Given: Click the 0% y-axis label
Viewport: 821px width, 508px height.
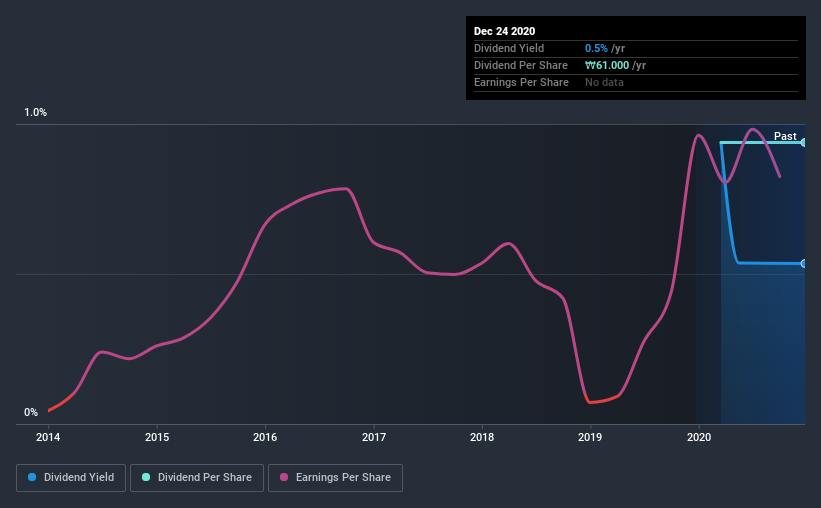Looking at the screenshot, I should pyautogui.click(x=31, y=413).
